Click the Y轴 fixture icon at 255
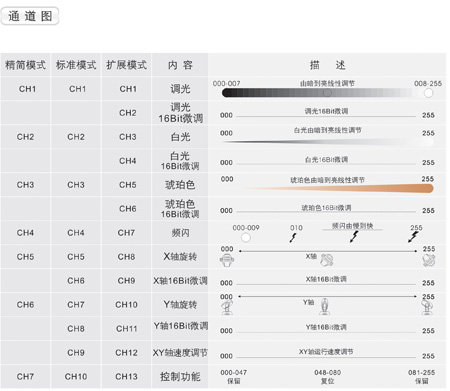Viewport: 450px width, 391px height. pos(427,307)
